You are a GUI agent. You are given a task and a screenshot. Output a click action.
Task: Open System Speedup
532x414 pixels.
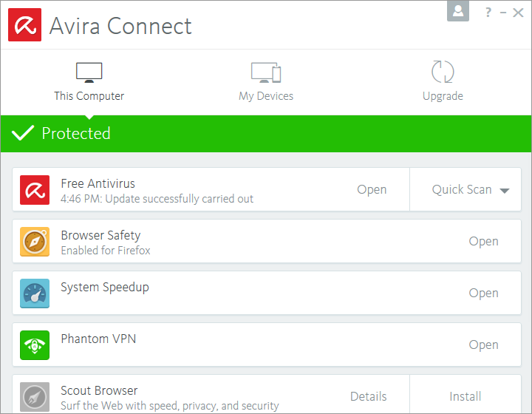tap(483, 293)
